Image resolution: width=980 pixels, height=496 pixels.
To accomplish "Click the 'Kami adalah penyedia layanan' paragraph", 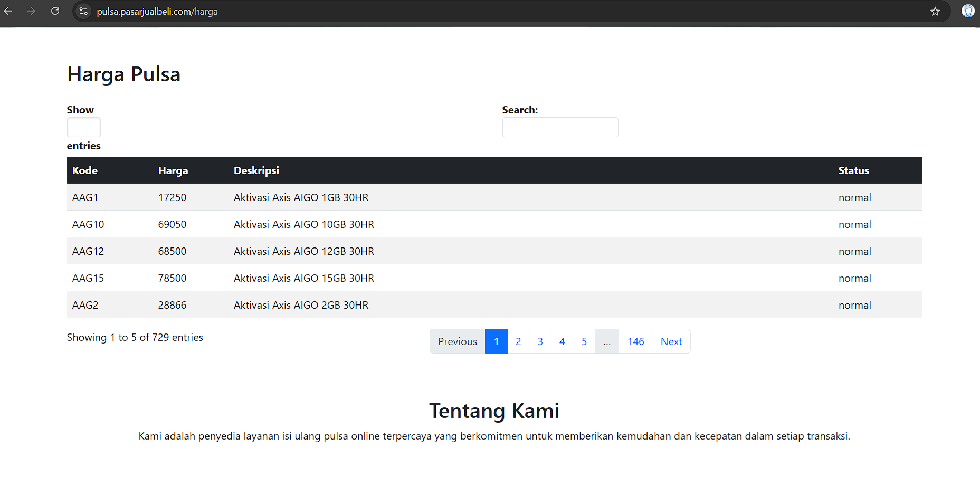I will pos(494,436).
